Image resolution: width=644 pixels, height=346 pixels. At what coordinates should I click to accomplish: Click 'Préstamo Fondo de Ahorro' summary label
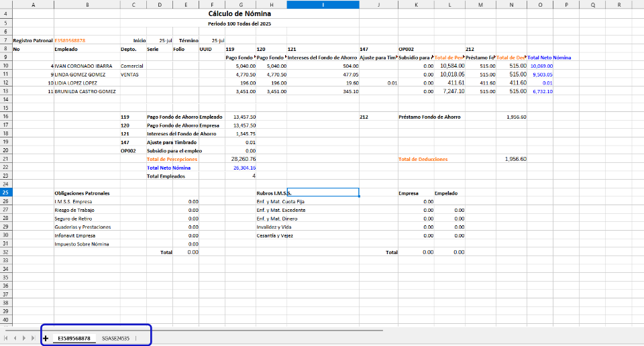pos(429,117)
